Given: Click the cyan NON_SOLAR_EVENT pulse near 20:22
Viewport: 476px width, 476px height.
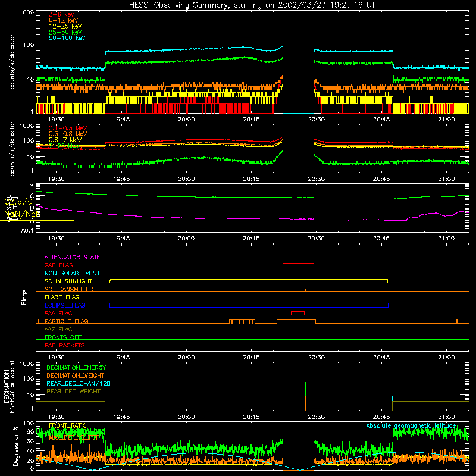Looking at the screenshot, I should point(281,273).
